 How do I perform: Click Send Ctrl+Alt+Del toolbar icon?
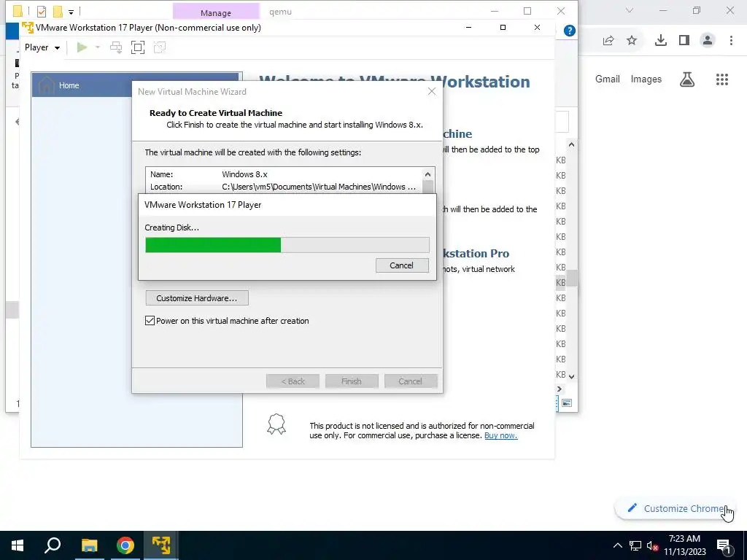[x=116, y=47]
